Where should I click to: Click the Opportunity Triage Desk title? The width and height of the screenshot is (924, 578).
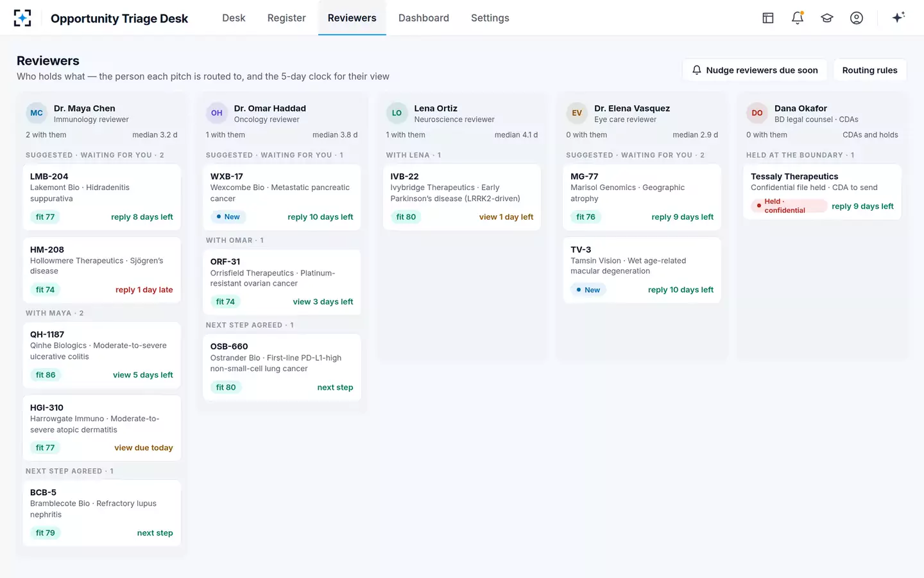pyautogui.click(x=119, y=19)
